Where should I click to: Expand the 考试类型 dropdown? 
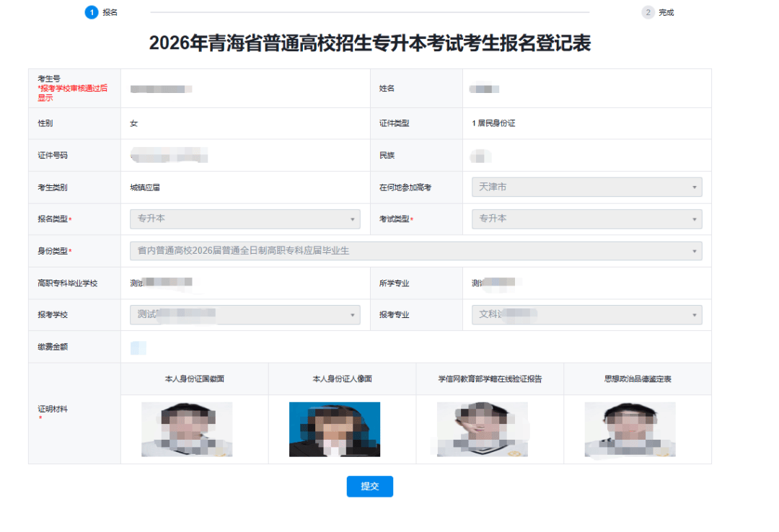point(586,218)
